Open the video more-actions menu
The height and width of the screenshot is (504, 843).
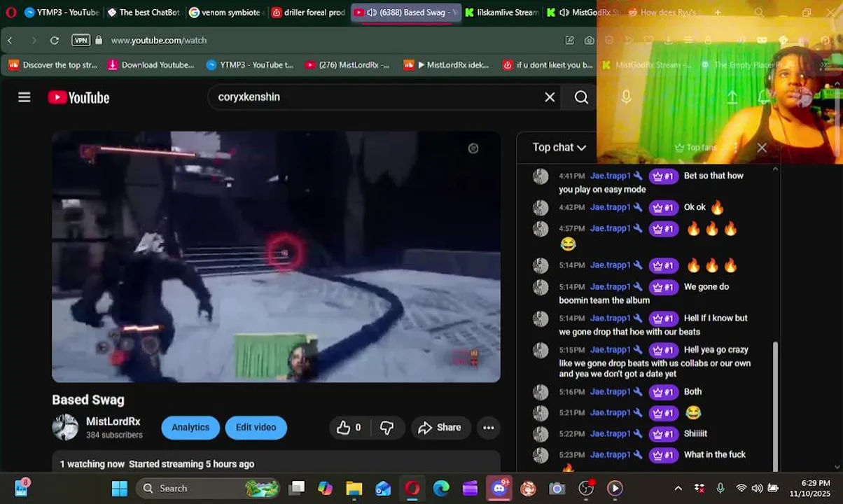click(489, 428)
